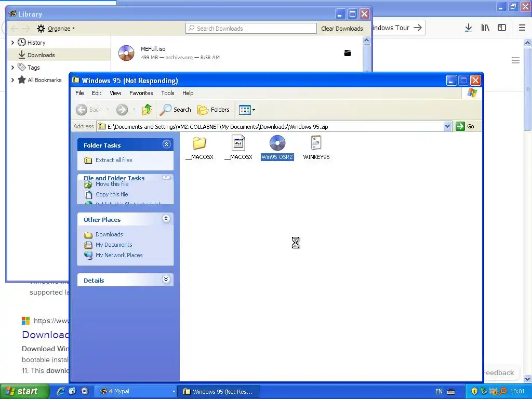
Task: Click the Library forward arrow
Action: click(26, 29)
